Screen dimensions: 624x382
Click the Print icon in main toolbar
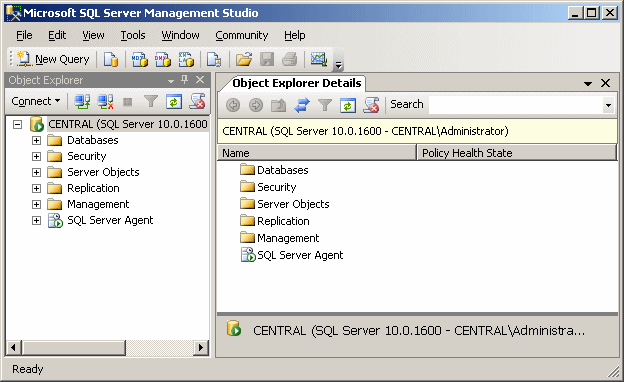(x=290, y=59)
